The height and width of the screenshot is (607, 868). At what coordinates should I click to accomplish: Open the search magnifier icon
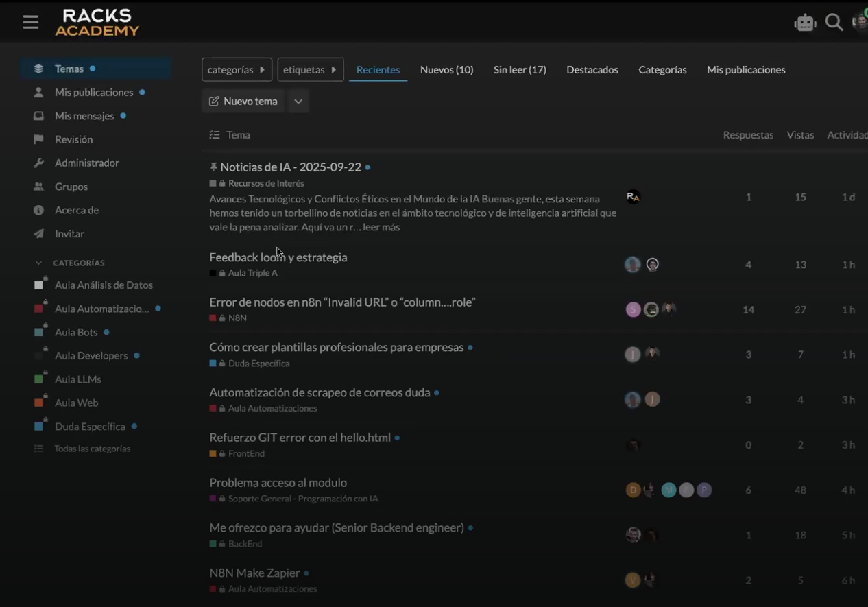(x=834, y=23)
